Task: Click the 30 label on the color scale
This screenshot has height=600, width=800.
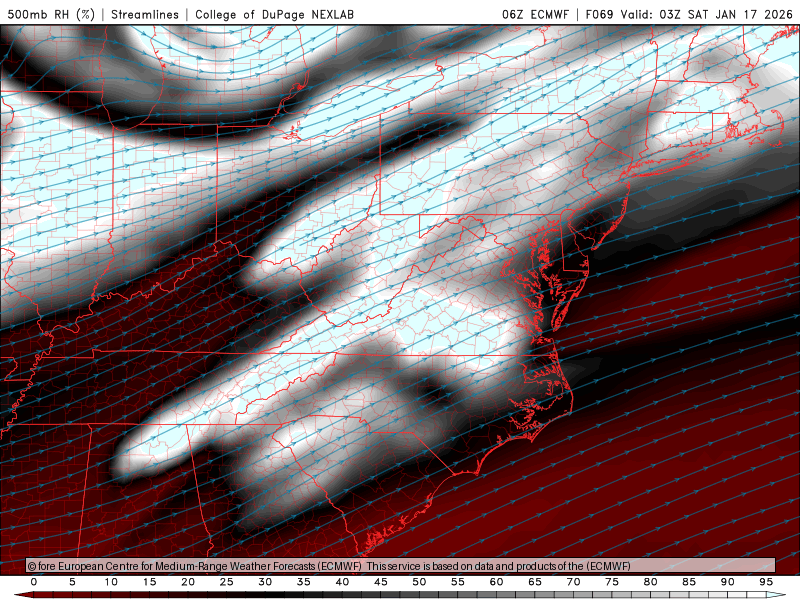Action: 265,582
